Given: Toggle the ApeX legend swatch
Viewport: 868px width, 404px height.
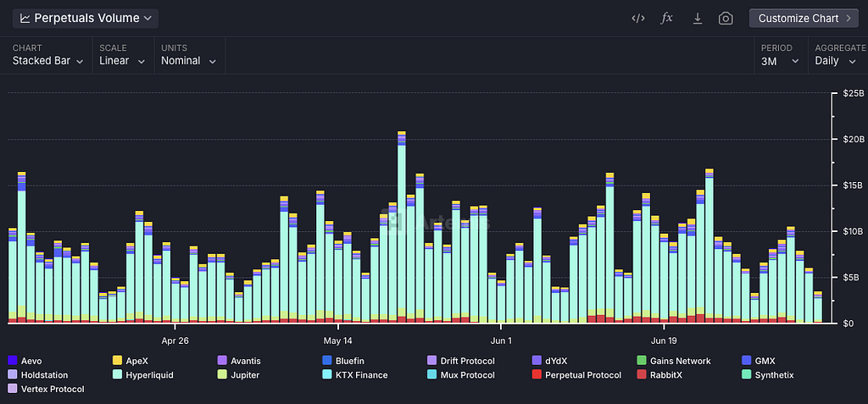Looking at the screenshot, I should coord(117,361).
